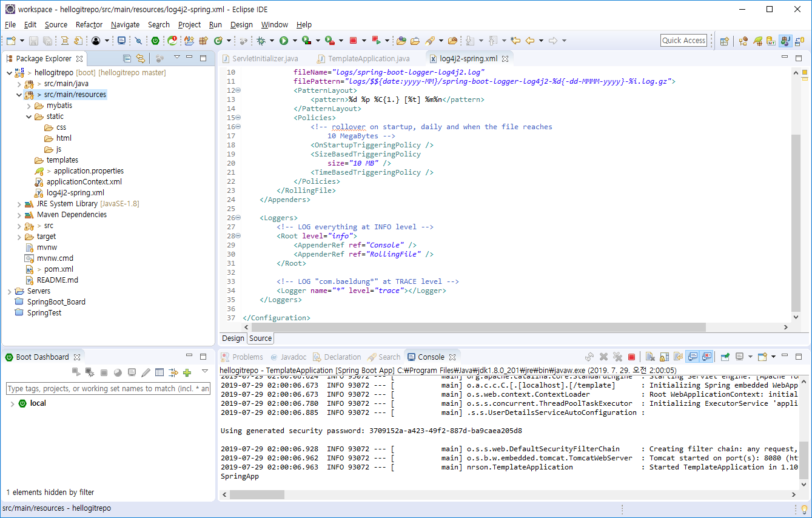This screenshot has width=812, height=518.
Task: Expand the src/main/java folder
Action: pos(19,84)
